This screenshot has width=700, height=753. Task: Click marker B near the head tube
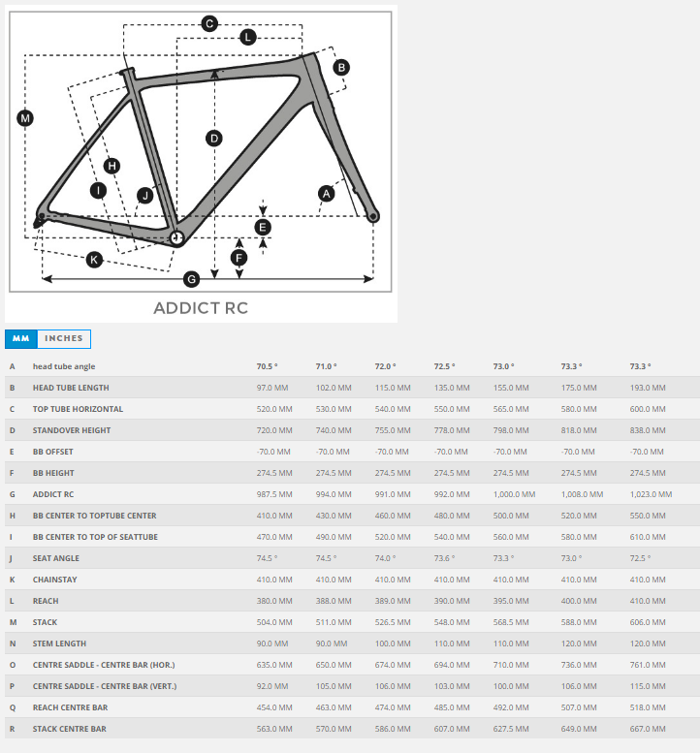341,67
